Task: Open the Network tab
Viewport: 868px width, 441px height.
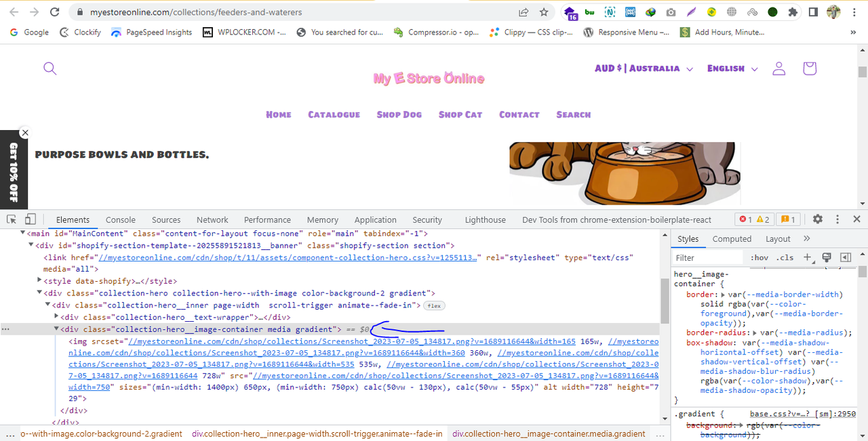Action: coord(212,219)
